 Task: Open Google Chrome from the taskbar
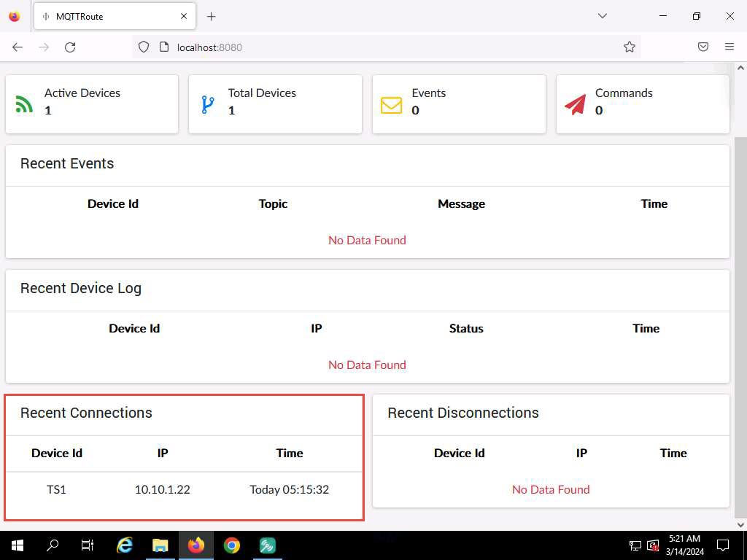pyautogui.click(x=231, y=545)
